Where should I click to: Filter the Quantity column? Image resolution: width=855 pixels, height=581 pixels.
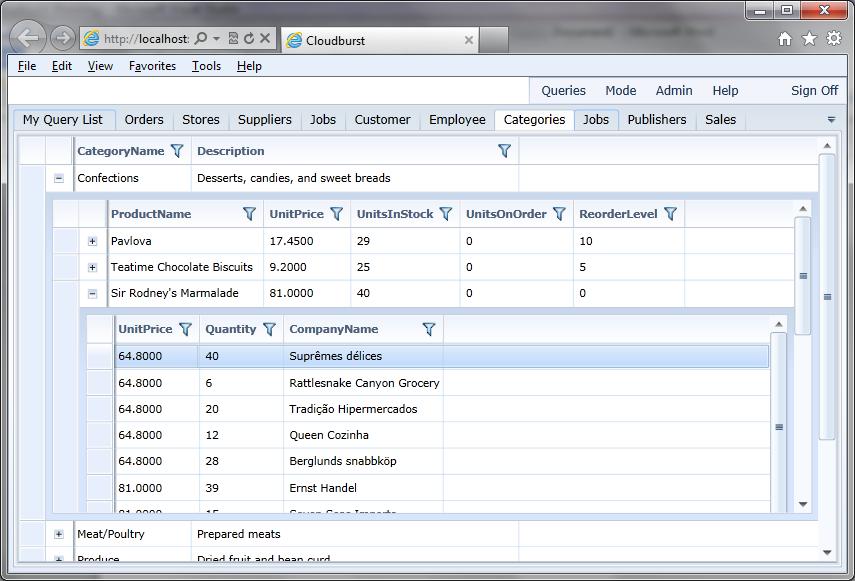269,329
